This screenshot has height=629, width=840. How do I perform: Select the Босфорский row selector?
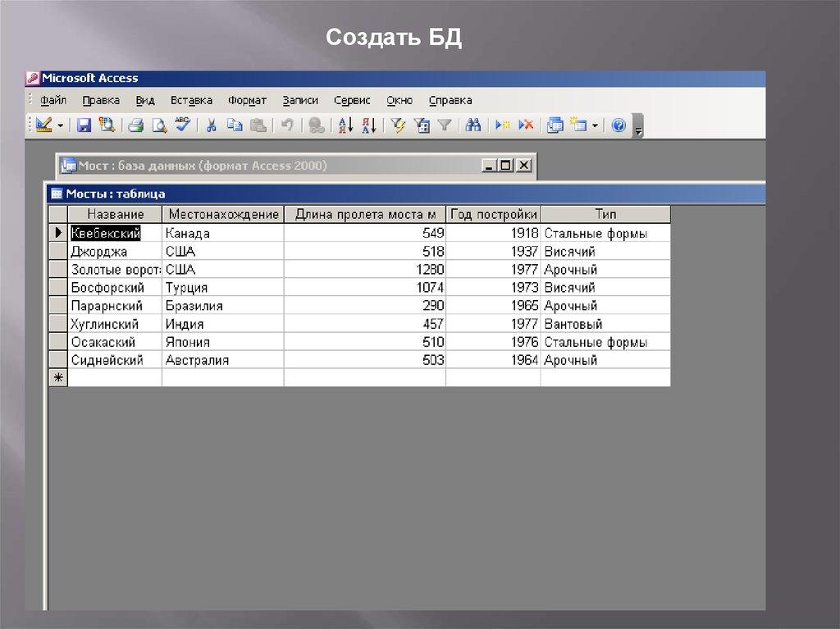point(58,288)
